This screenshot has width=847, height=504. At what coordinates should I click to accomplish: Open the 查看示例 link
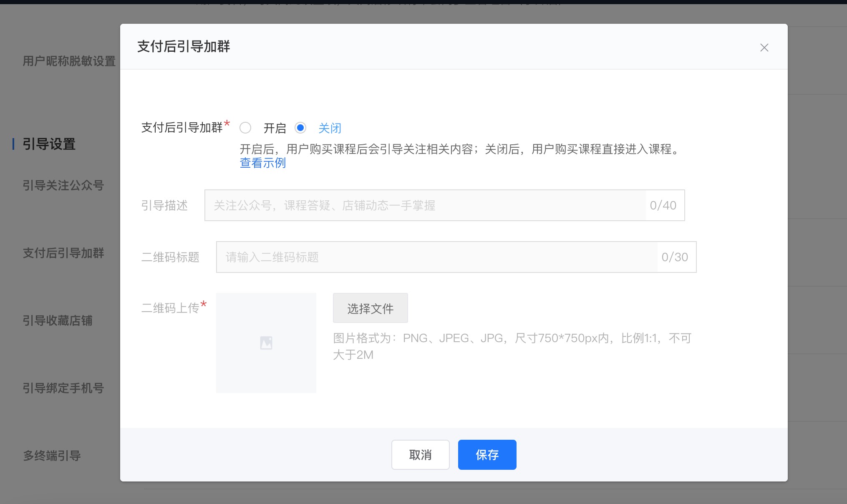263,163
